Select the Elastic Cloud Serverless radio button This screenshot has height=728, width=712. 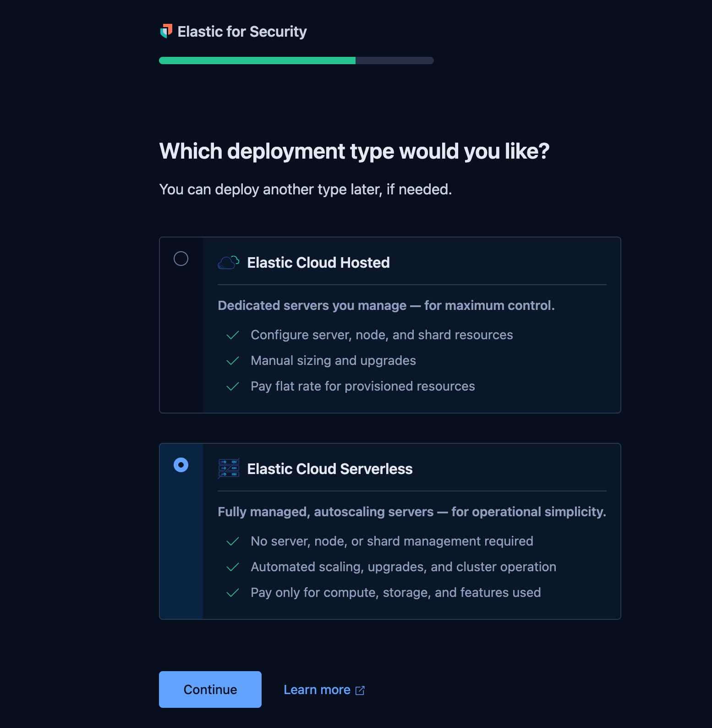[181, 465]
